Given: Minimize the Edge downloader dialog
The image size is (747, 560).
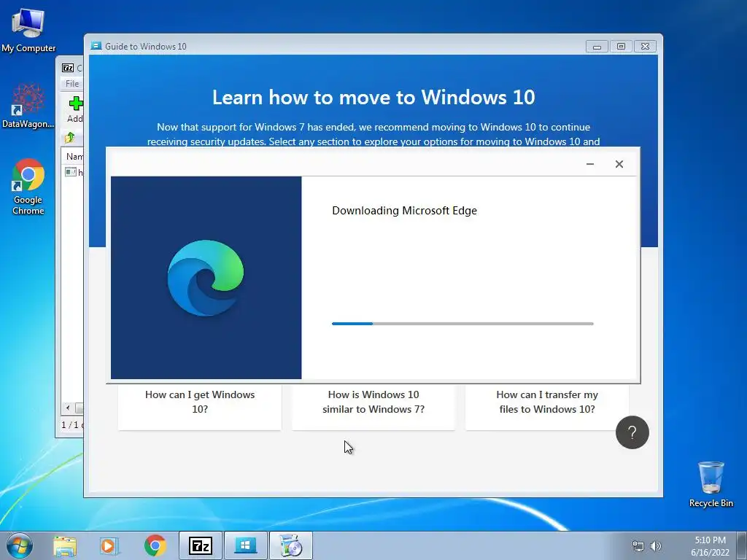Looking at the screenshot, I should tap(589, 164).
